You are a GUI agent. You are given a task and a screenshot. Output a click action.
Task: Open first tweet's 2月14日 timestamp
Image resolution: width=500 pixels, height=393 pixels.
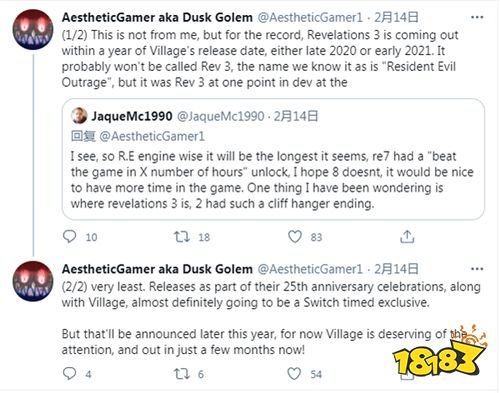point(396,17)
